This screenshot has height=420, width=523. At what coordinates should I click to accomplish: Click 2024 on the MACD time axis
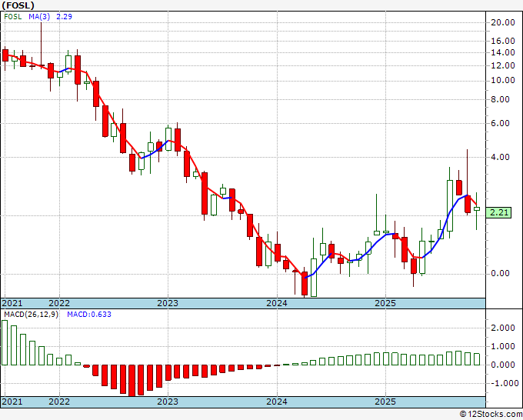click(x=277, y=402)
